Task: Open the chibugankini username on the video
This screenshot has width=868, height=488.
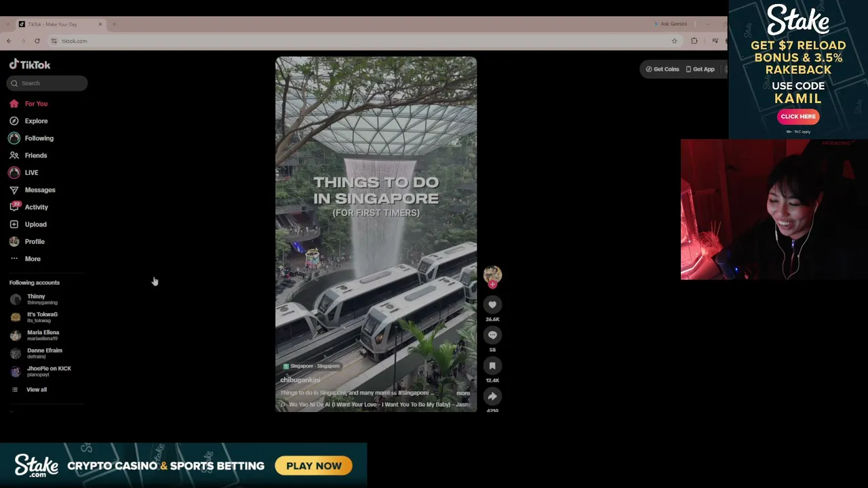Action: [300, 380]
